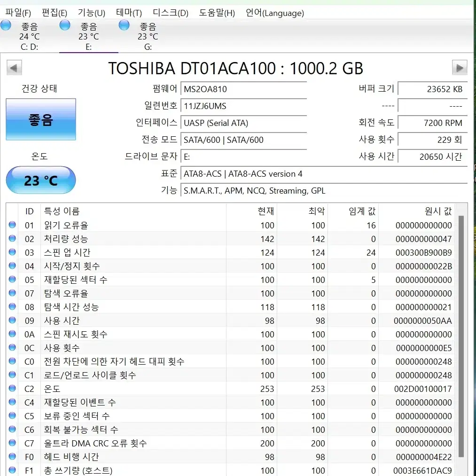Open the 테마(T) menu
476x476 pixels.
tap(129, 13)
